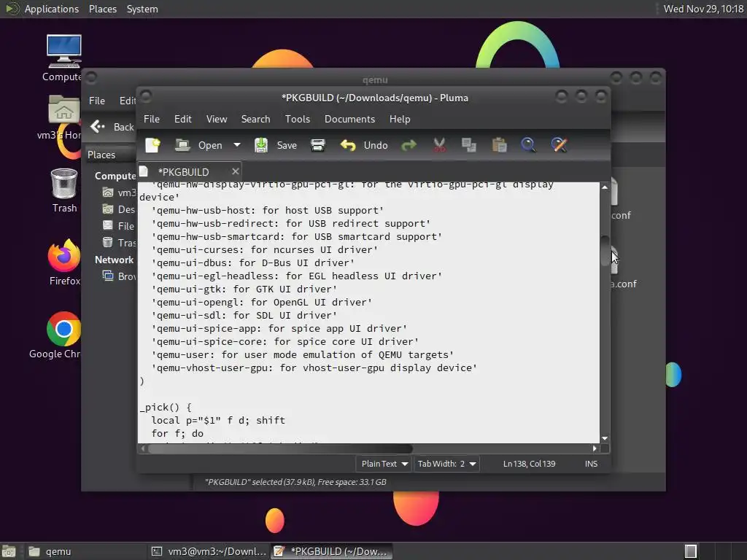This screenshot has height=560, width=747.
Task: Copy selection using the copy icon
Action: [469, 145]
